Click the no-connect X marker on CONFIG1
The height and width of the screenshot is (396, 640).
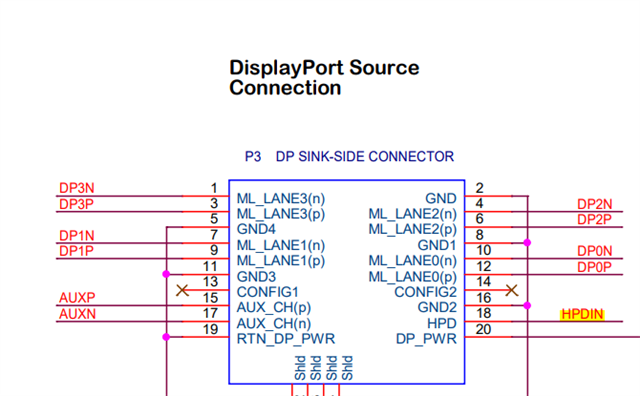(182, 291)
